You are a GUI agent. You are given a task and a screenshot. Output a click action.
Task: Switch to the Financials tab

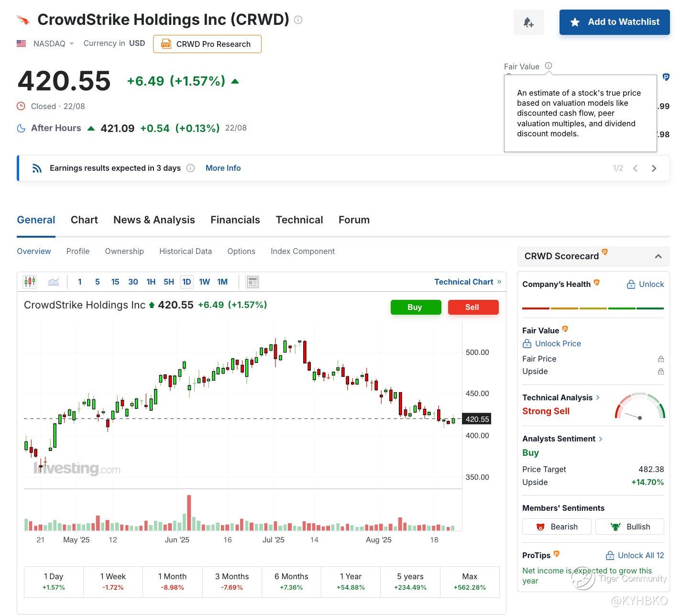tap(235, 220)
